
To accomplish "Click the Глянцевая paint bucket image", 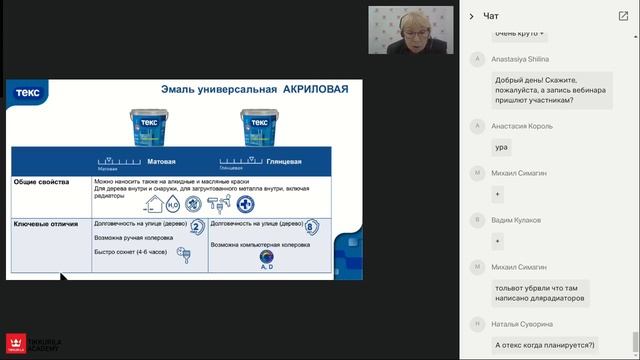I will [260, 127].
